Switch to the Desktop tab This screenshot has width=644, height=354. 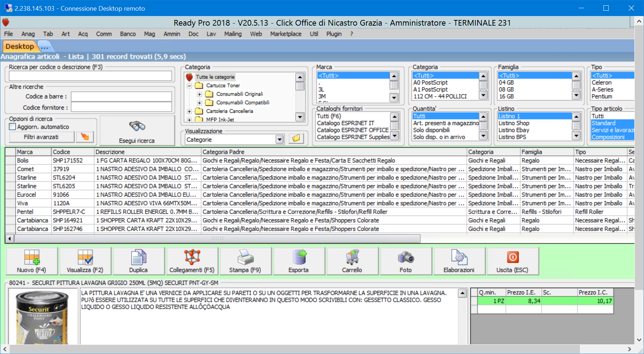pyautogui.click(x=20, y=46)
